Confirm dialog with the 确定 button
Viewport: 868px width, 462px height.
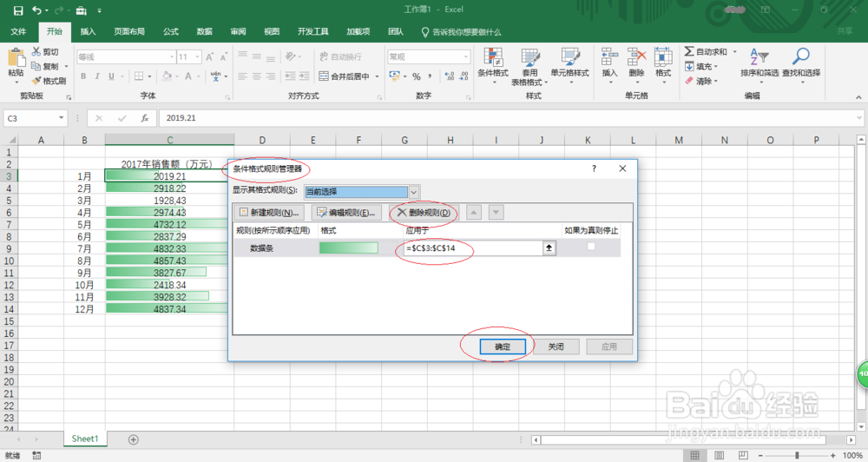(x=503, y=346)
